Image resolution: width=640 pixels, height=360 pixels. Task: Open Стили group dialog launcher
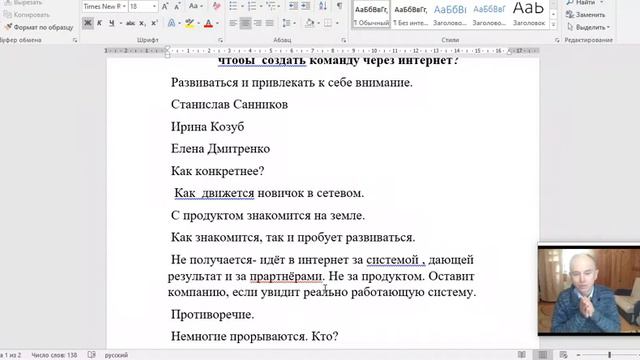(557, 40)
